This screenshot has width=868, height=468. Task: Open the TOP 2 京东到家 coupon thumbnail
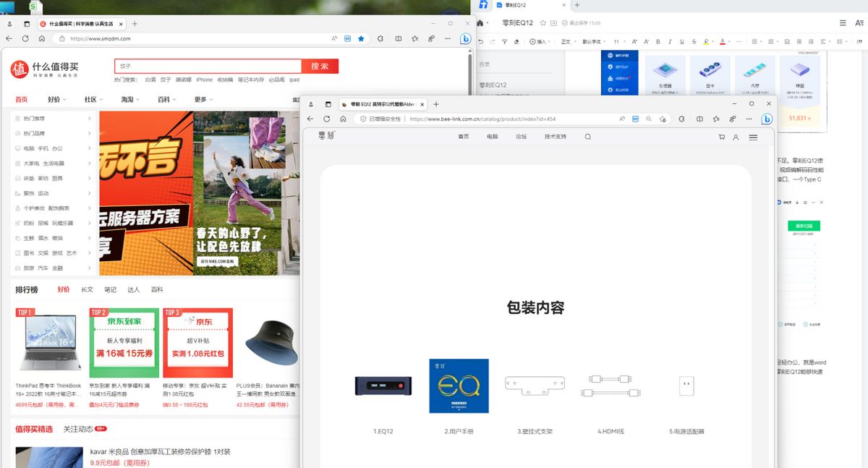pyautogui.click(x=124, y=343)
